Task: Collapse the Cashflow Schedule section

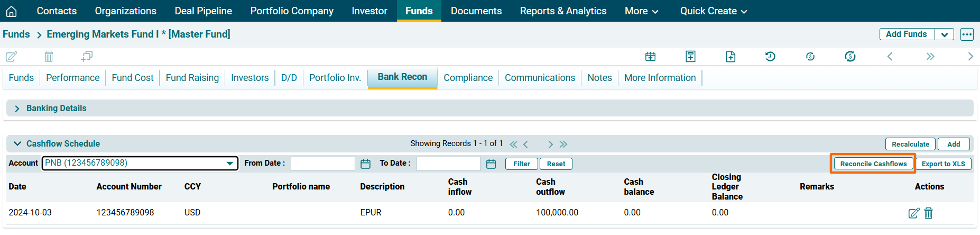Action: pos(17,144)
